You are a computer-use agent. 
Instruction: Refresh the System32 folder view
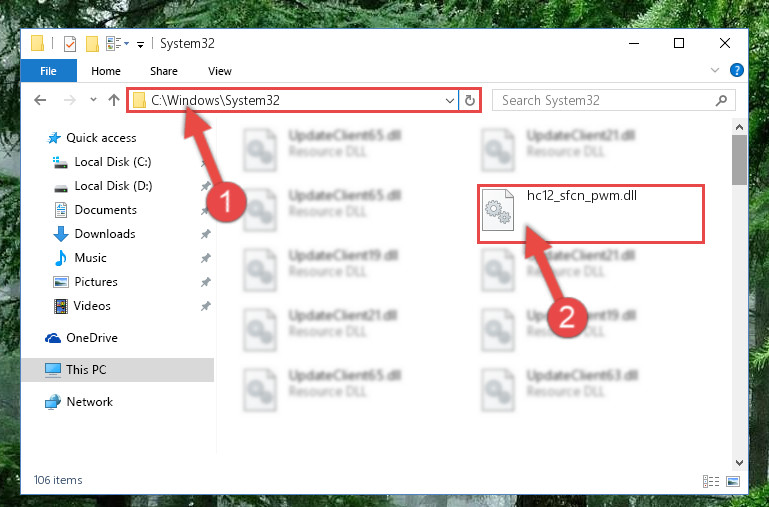(x=469, y=101)
